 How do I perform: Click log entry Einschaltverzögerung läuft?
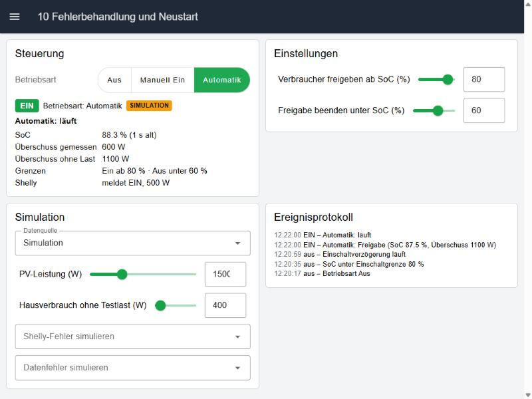[x=340, y=255]
